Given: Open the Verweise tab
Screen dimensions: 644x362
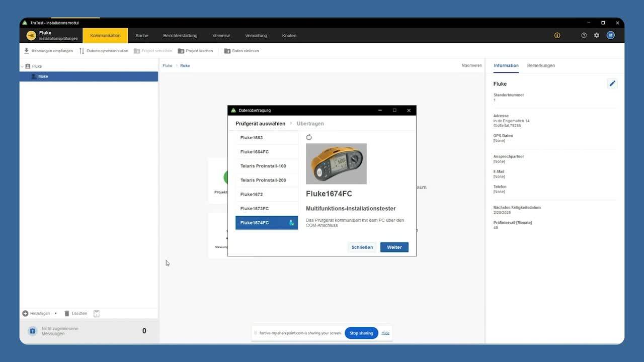Looking at the screenshot, I should (221, 36).
